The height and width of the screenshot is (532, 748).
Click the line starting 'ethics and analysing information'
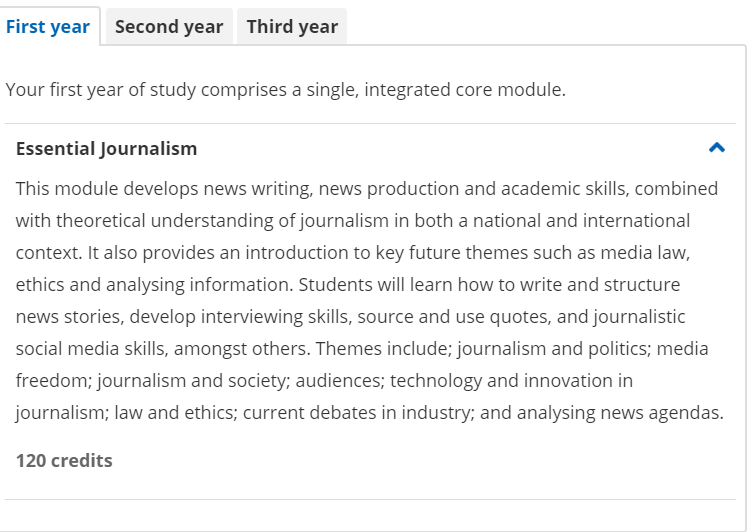tap(348, 284)
